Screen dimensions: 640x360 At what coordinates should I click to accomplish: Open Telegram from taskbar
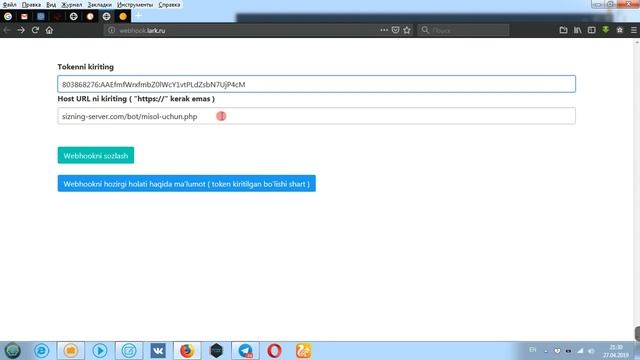pos(245,351)
